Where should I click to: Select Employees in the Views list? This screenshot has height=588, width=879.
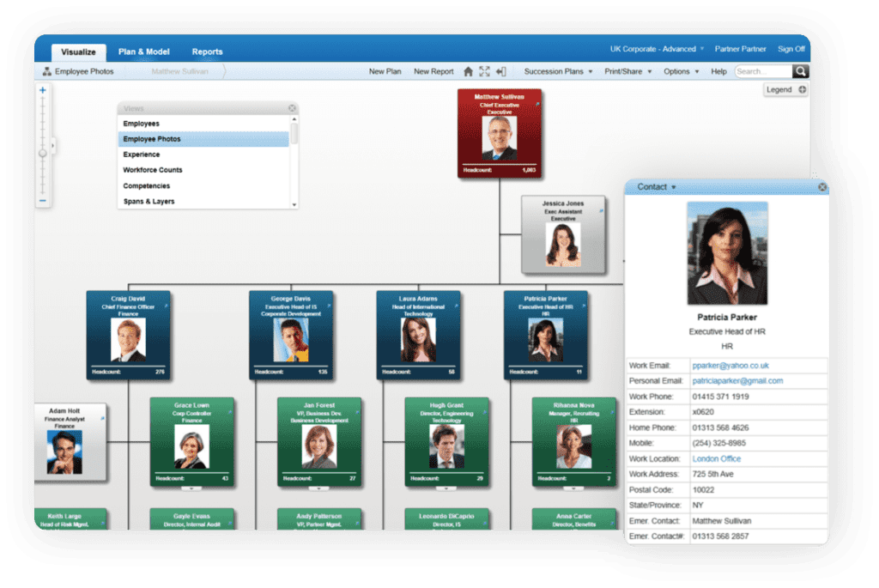(203, 124)
